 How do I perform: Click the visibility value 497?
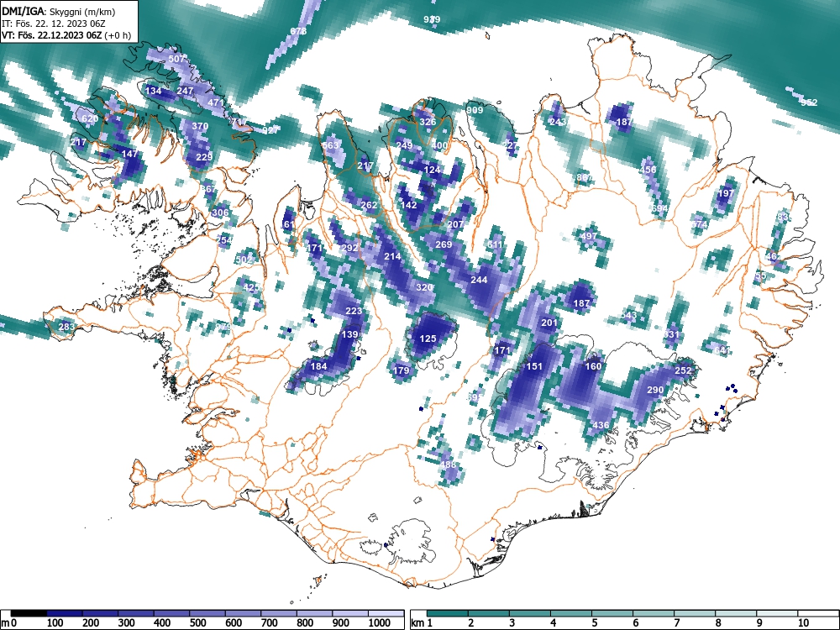(588, 236)
